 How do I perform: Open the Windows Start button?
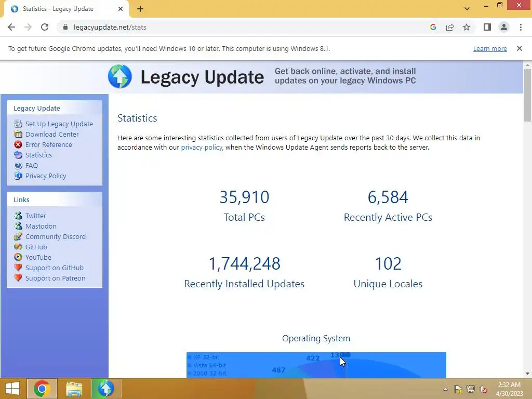[12, 389]
